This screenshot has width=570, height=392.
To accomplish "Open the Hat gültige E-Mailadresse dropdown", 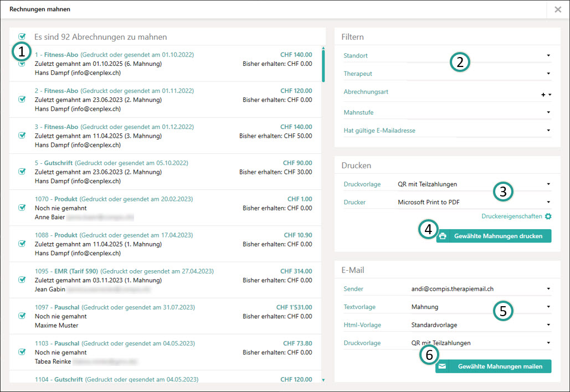I will pos(548,131).
